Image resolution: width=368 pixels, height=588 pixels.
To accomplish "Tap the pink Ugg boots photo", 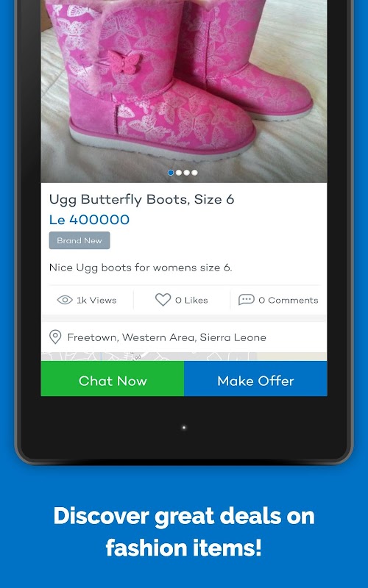I will 184,91.
